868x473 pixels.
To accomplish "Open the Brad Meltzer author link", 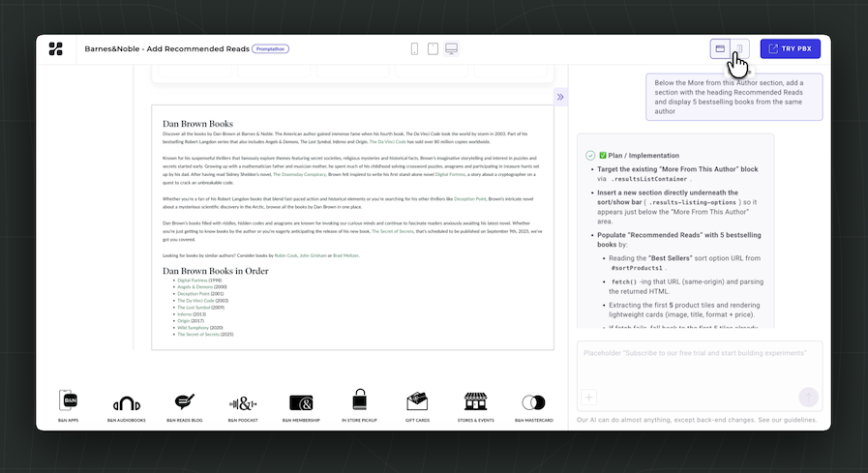I will click(345, 255).
